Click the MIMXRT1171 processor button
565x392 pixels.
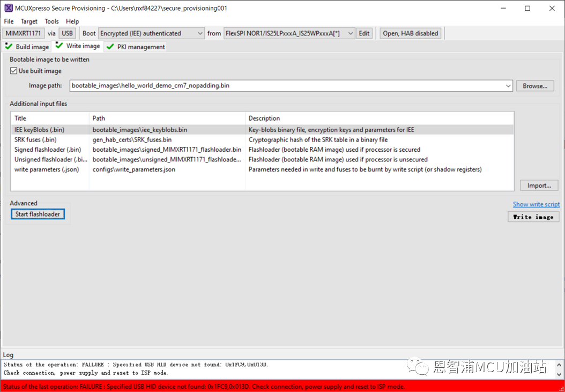click(x=24, y=33)
